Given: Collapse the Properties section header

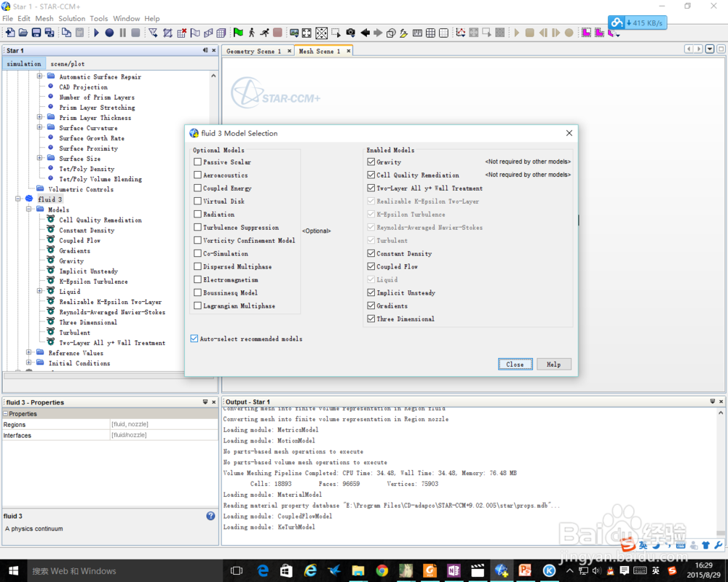Looking at the screenshot, I should 6,413.
